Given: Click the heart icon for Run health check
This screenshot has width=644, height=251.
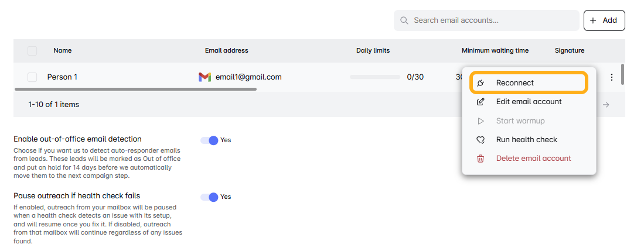Looking at the screenshot, I should coord(481,140).
